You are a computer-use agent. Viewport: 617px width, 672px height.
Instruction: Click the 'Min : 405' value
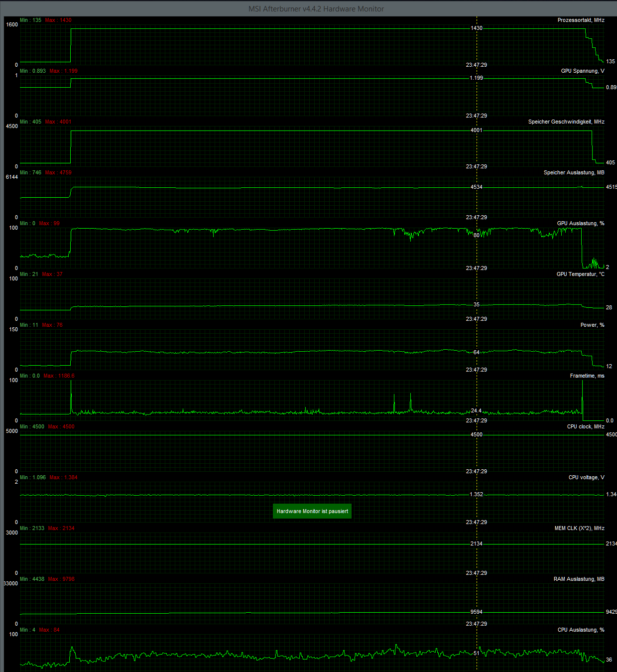click(x=30, y=122)
